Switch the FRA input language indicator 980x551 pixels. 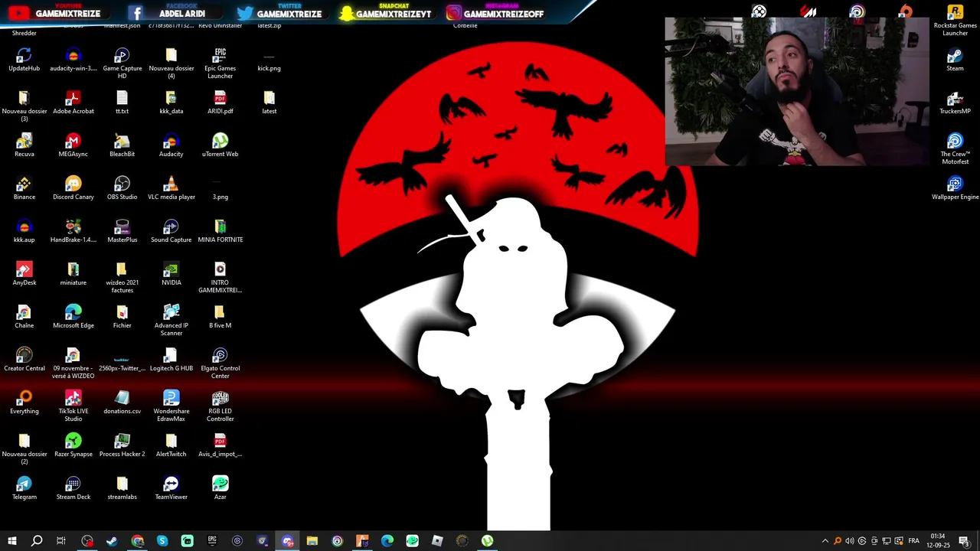tap(913, 541)
